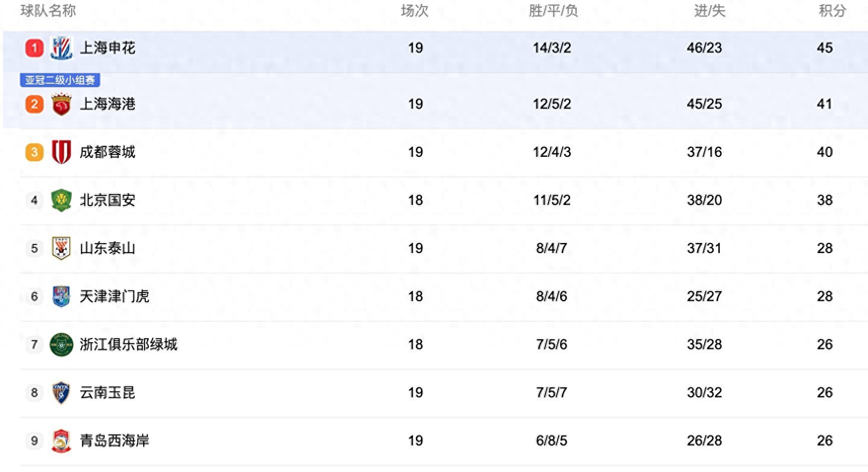Click the yellow rank 3 badge
The width and height of the screenshot is (868, 472).
pyautogui.click(x=35, y=152)
